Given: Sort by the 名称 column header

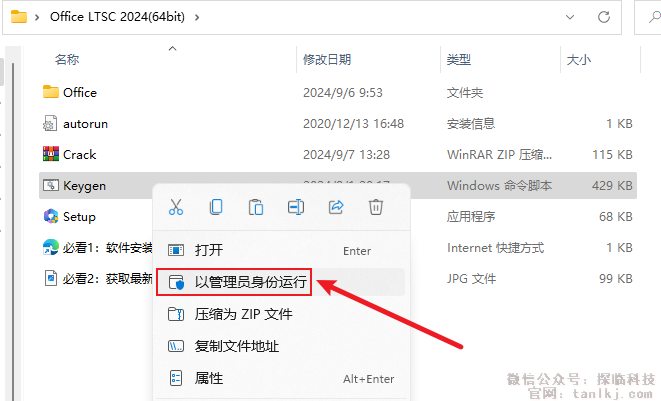Looking at the screenshot, I should point(67,59).
